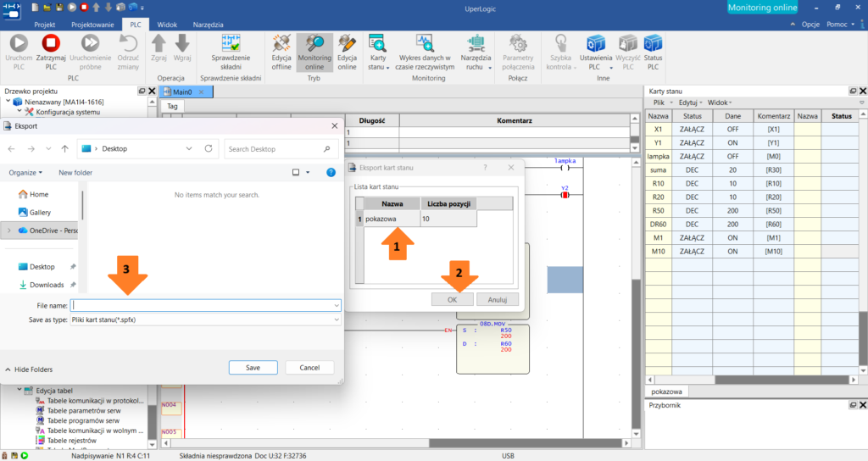Click the Search Desktop field
The width and height of the screenshot is (868, 461).
[281, 149]
